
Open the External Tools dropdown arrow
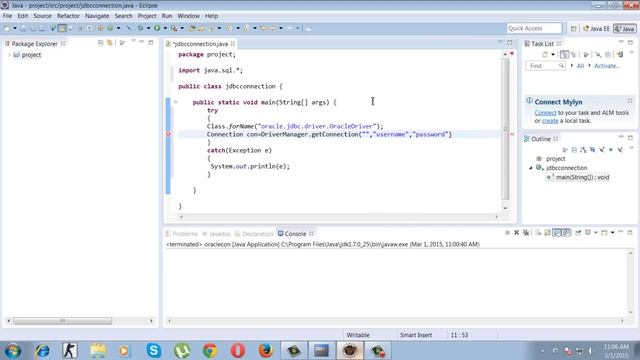[182, 28]
